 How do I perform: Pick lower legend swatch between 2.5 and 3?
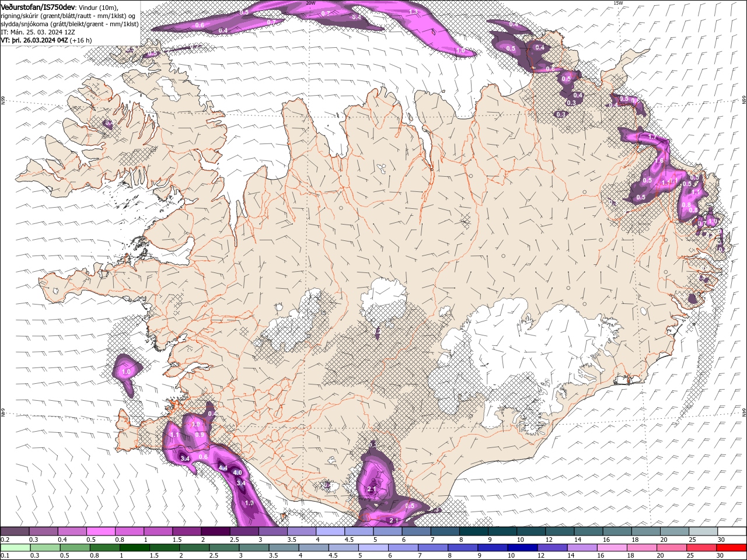coord(224,548)
